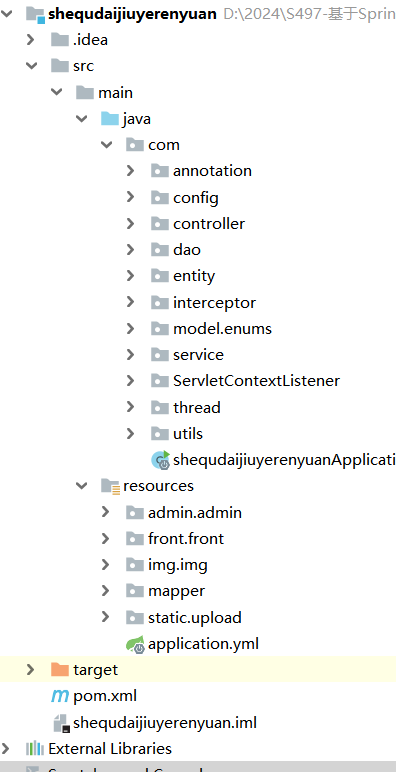Click the src folder icon

[x=60, y=65]
